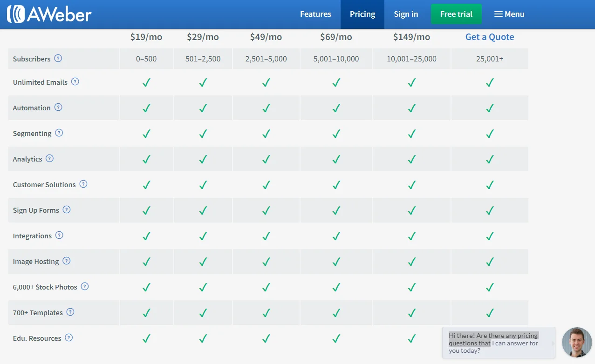Click the 700+ Templates info icon
595x364 pixels.
tap(70, 312)
